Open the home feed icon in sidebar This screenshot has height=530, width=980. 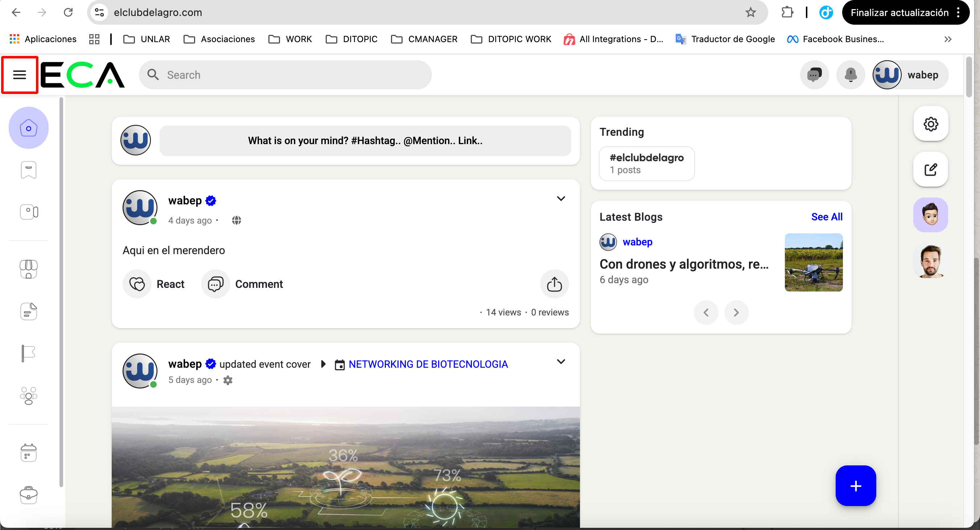pos(29,128)
